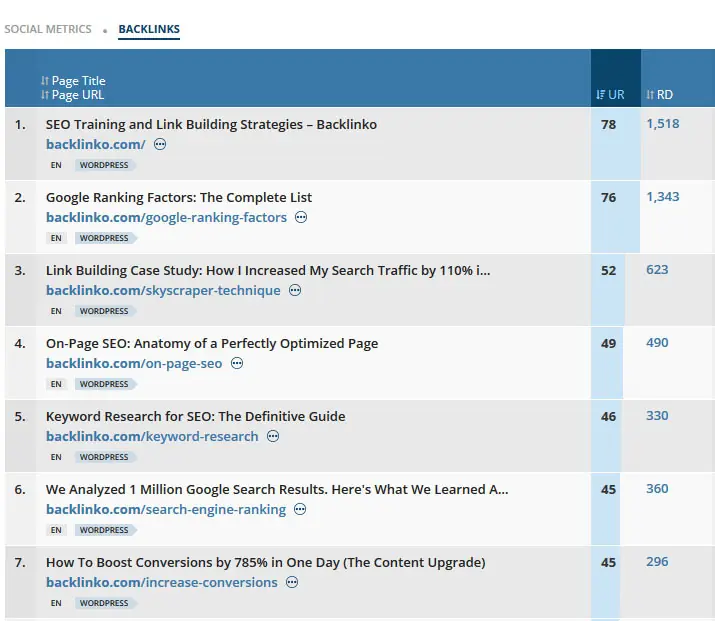Click the 490 referring domains value

(657, 343)
